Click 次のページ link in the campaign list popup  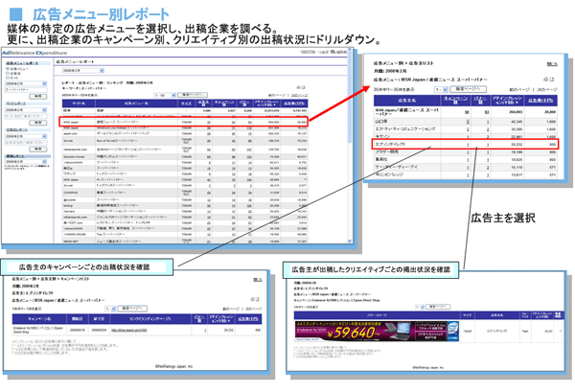point(253,310)
